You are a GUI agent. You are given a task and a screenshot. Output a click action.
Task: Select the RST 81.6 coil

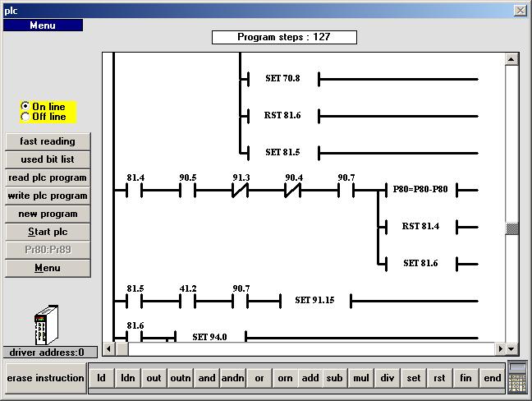pyautogui.click(x=283, y=115)
